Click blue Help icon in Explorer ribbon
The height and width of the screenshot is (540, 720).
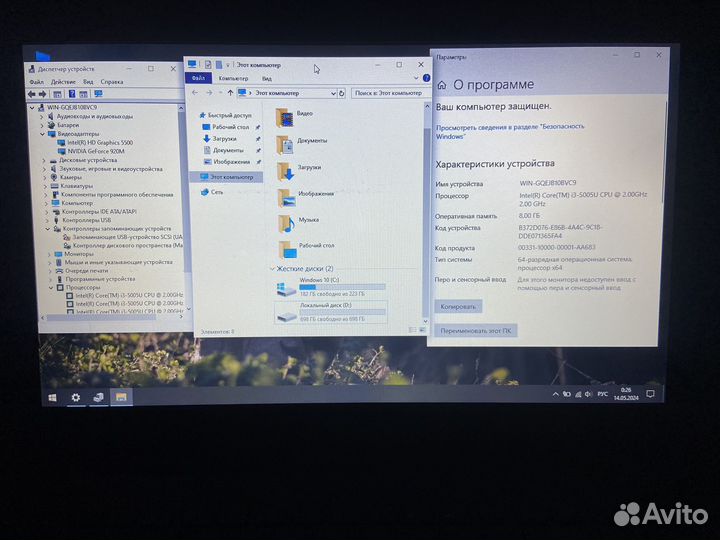(426, 78)
